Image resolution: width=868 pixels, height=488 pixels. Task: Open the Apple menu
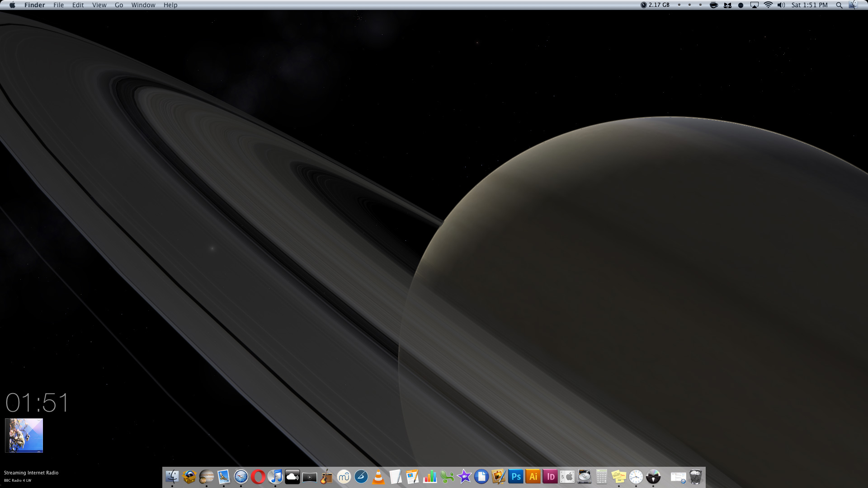click(13, 5)
